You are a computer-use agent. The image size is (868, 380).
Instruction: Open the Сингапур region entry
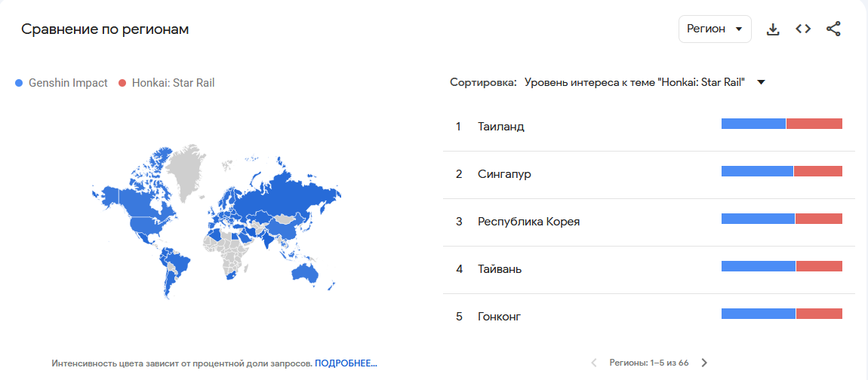point(504,174)
